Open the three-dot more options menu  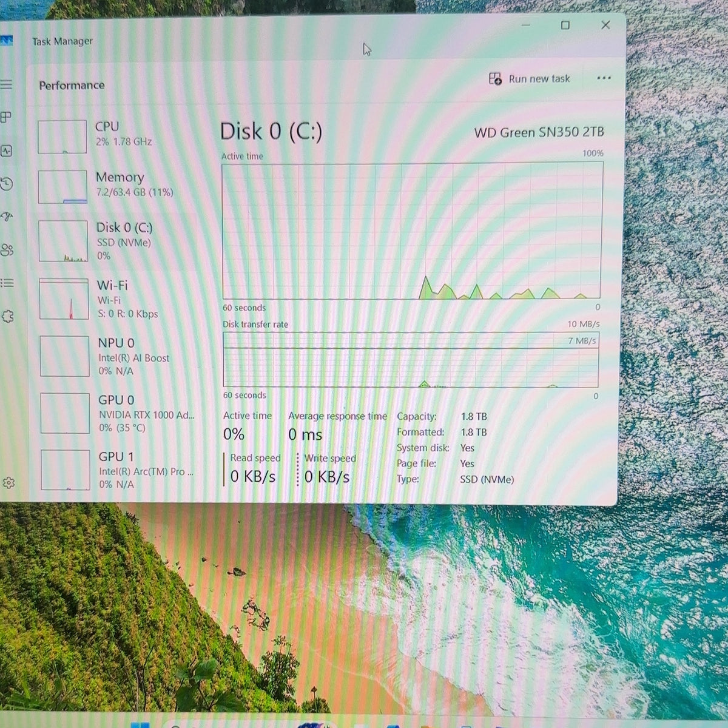[x=604, y=78]
